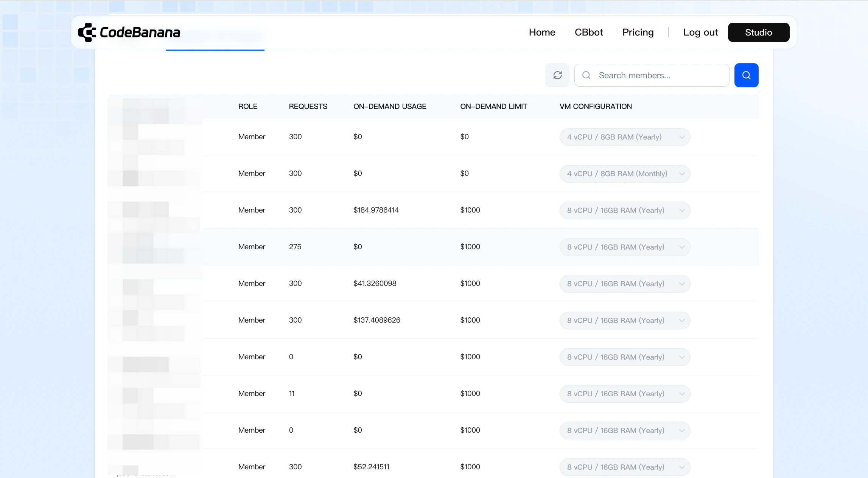Image resolution: width=868 pixels, height=478 pixels.
Task: Open VM dropdown for the $137.4089626 usage row
Action: pos(625,320)
